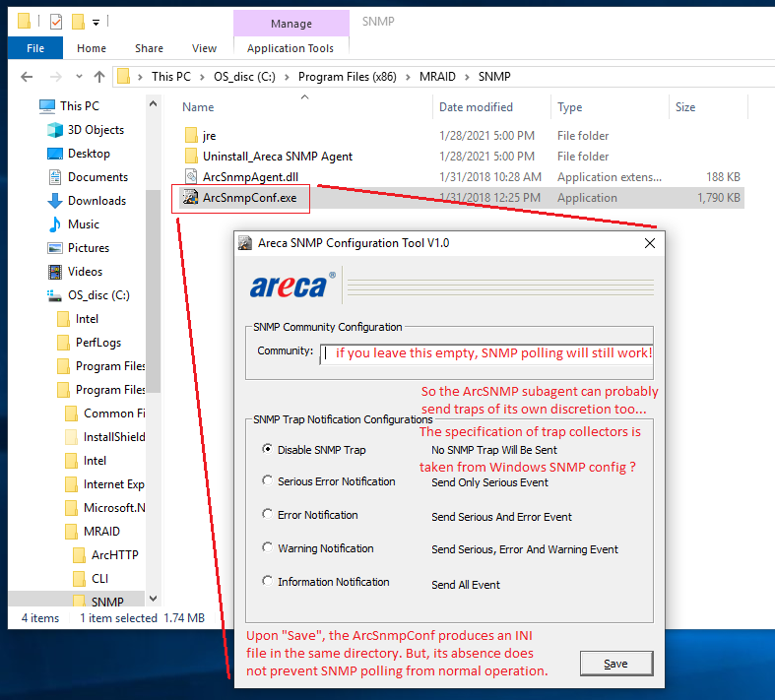Click Program Files (x86) breadcrumb
775x700 pixels.
tap(347, 77)
